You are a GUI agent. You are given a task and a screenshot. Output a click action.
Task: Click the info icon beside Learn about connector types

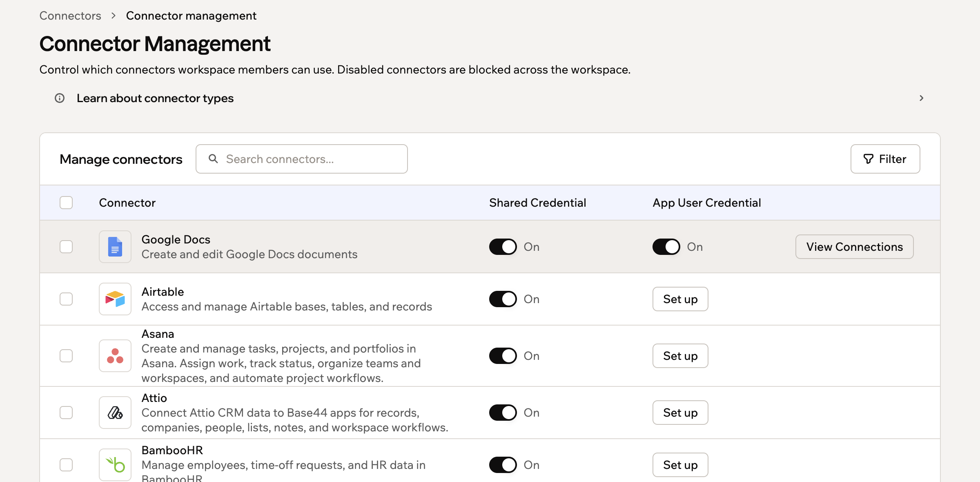[x=60, y=98]
